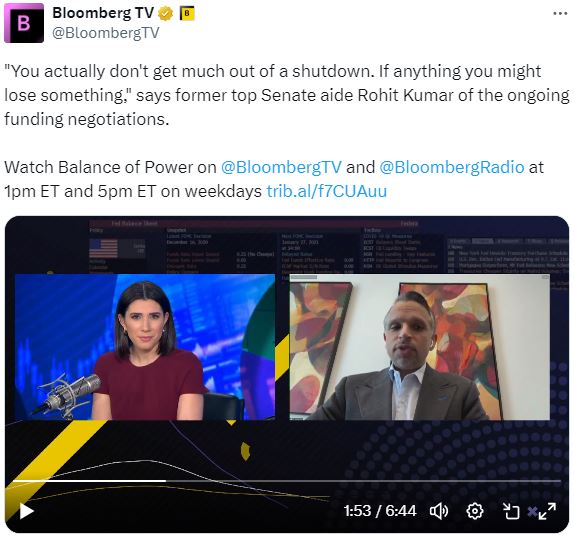Click the played portion of the progress bar
The width and height of the screenshot is (574, 537).
click(90, 481)
